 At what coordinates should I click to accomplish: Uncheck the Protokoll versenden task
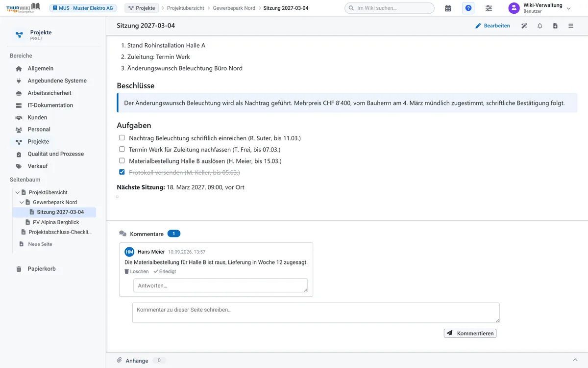point(122,172)
